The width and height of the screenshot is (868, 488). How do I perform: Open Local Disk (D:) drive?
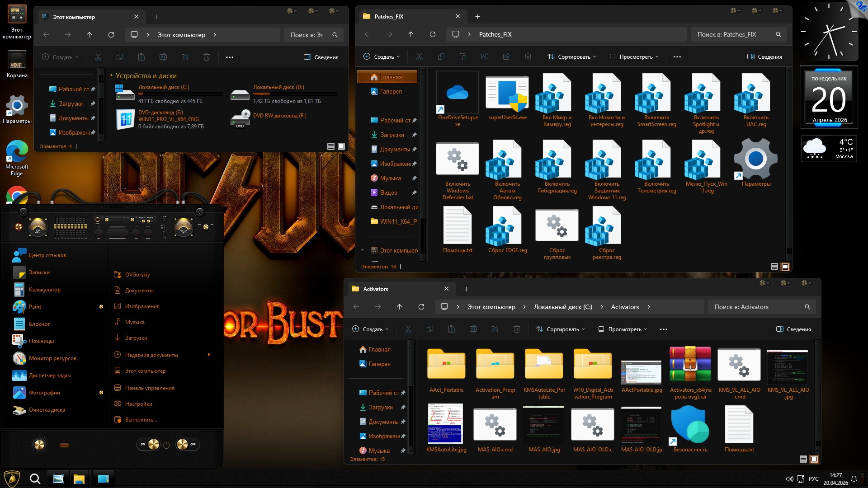coord(278,87)
